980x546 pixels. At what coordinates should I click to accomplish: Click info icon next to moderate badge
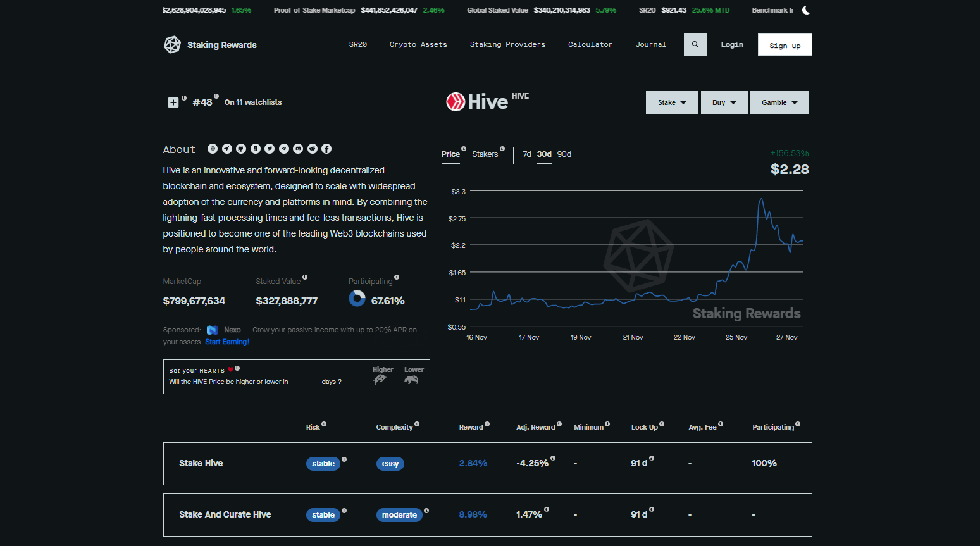click(426, 510)
